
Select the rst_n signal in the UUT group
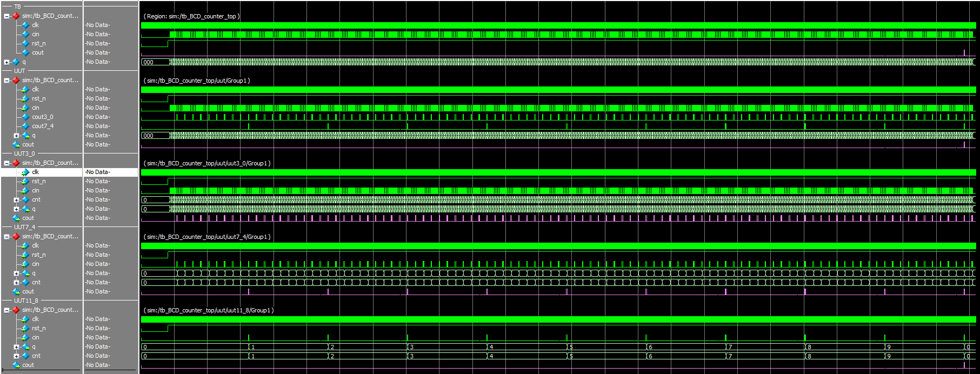coord(39,99)
